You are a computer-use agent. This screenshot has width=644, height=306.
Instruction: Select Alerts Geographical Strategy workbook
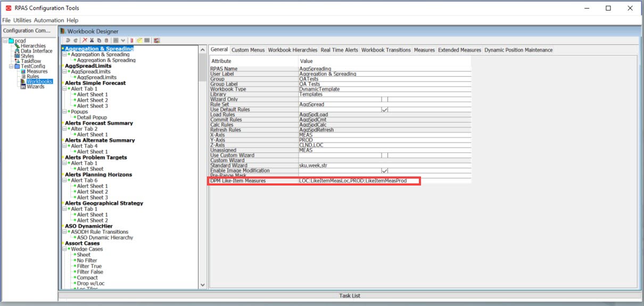pos(104,203)
